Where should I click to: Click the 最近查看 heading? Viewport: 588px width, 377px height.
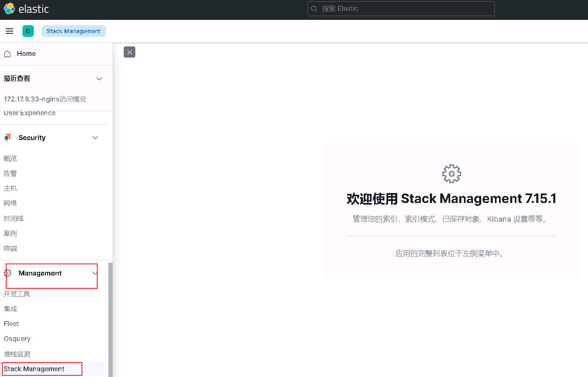tap(17, 79)
